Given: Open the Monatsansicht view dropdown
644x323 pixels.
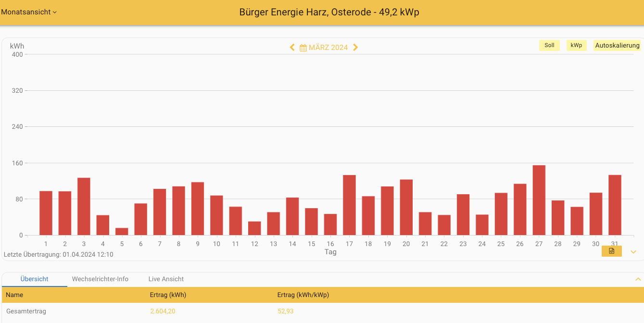Looking at the screenshot, I should (29, 12).
